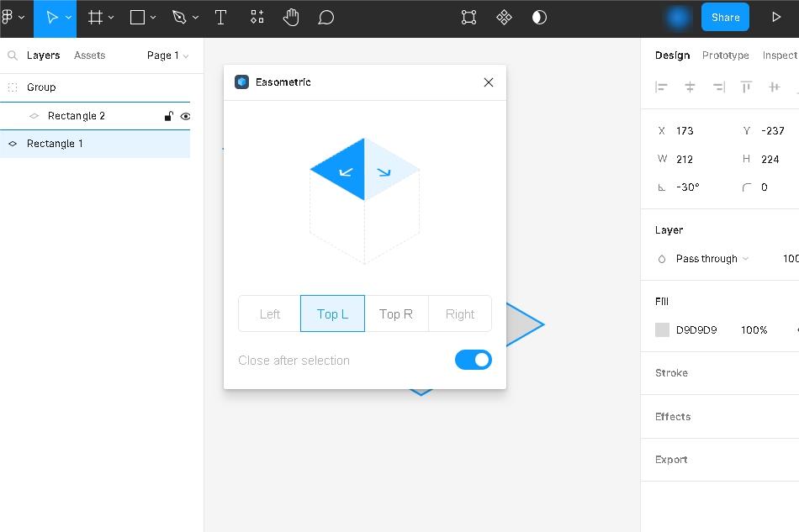The image size is (799, 532).
Task: Click the Edit object icon
Action: pos(469,18)
